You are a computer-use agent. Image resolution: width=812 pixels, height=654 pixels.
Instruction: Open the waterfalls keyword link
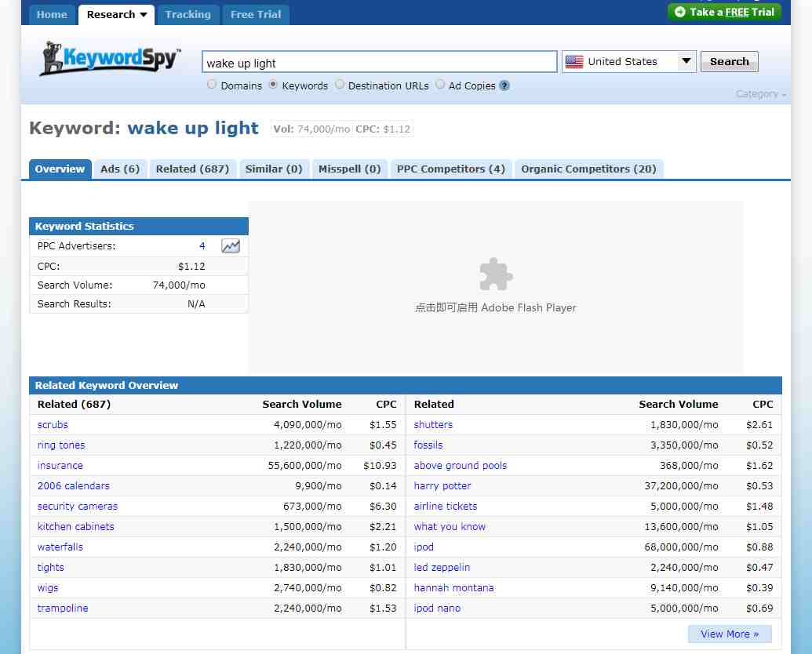(x=60, y=547)
